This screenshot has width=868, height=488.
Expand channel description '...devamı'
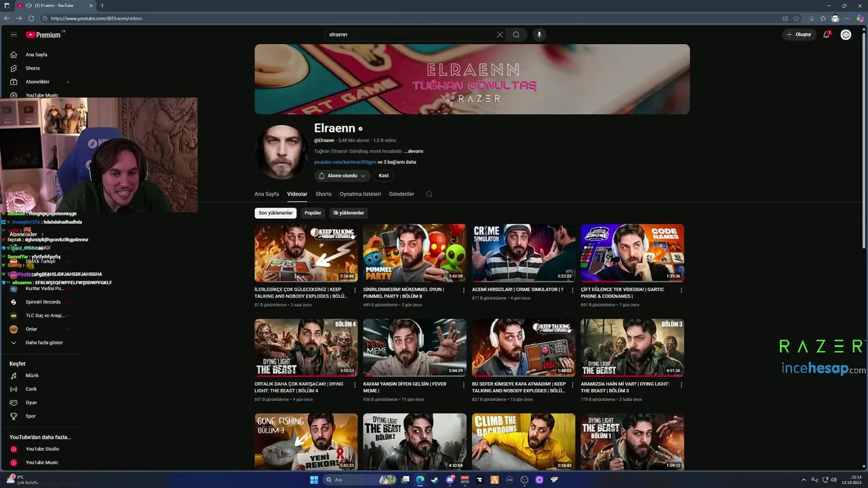point(414,151)
